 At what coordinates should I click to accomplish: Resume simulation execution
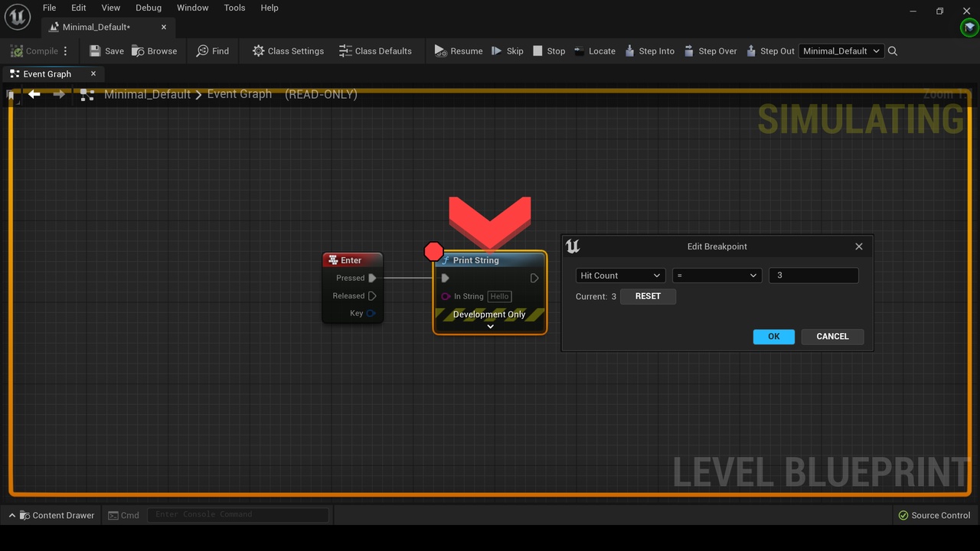point(459,51)
